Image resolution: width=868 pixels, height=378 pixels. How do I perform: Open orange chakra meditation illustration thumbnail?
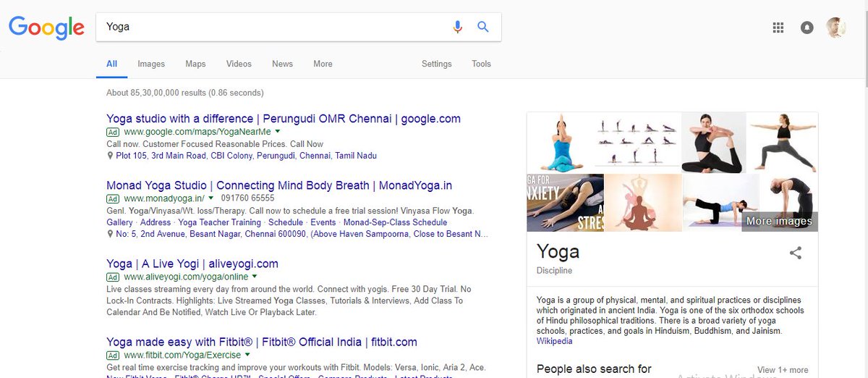coord(643,202)
